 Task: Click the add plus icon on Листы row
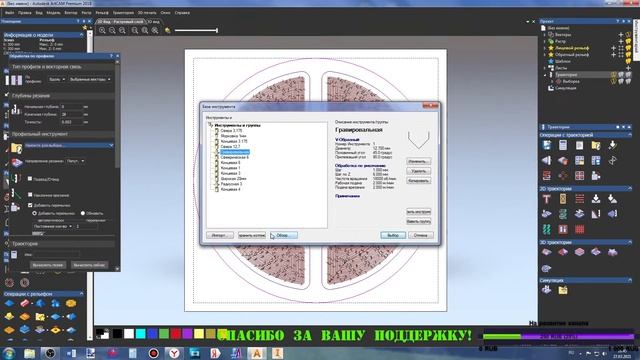click(x=628, y=68)
